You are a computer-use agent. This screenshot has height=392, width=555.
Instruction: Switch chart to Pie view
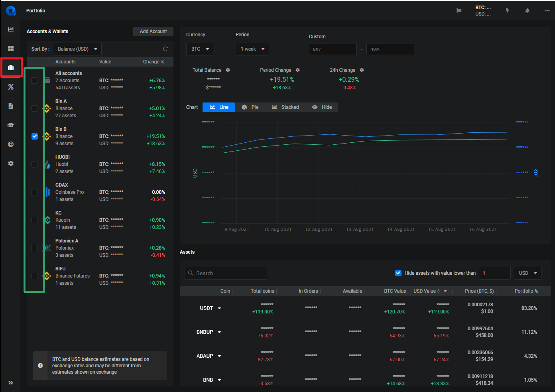pos(250,107)
